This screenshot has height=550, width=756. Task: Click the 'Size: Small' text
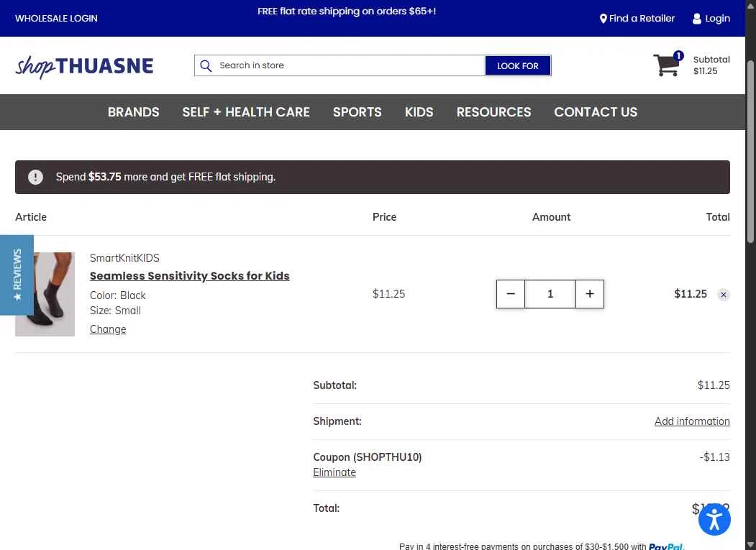115,311
